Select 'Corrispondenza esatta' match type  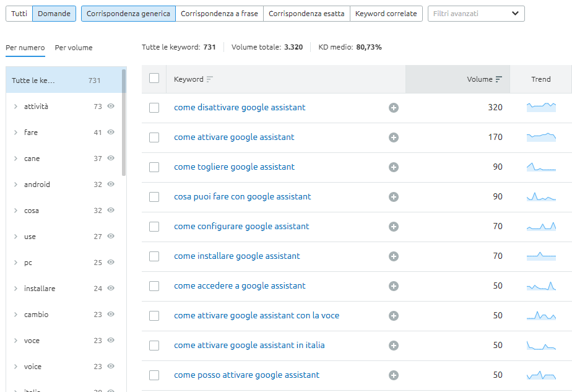pyautogui.click(x=306, y=14)
